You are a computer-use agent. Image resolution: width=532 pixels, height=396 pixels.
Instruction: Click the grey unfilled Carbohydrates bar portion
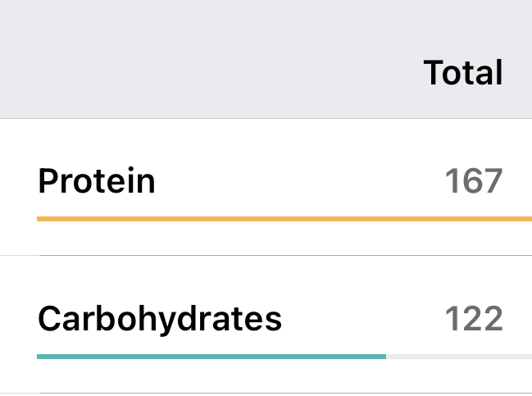coord(459,357)
